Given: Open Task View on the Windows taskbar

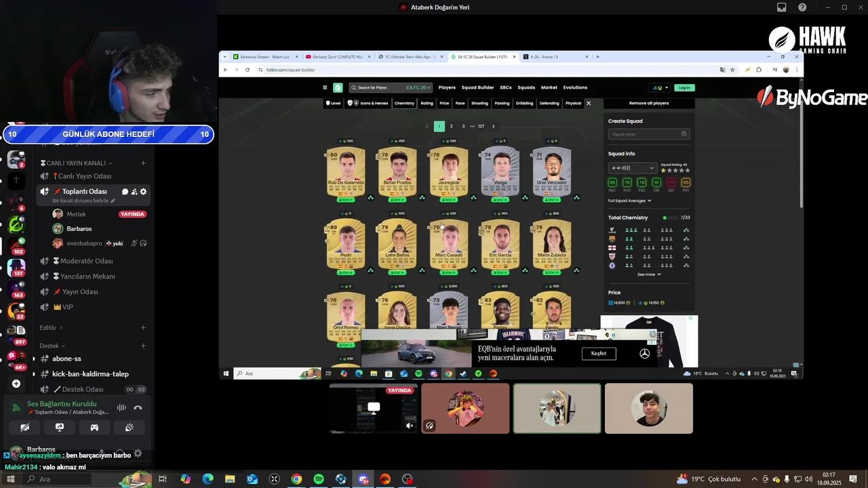Looking at the screenshot, I should (163, 479).
